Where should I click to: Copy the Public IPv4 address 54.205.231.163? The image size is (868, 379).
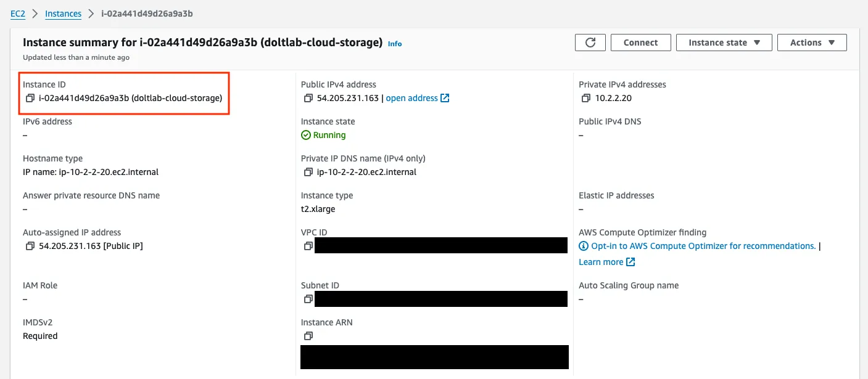point(308,97)
